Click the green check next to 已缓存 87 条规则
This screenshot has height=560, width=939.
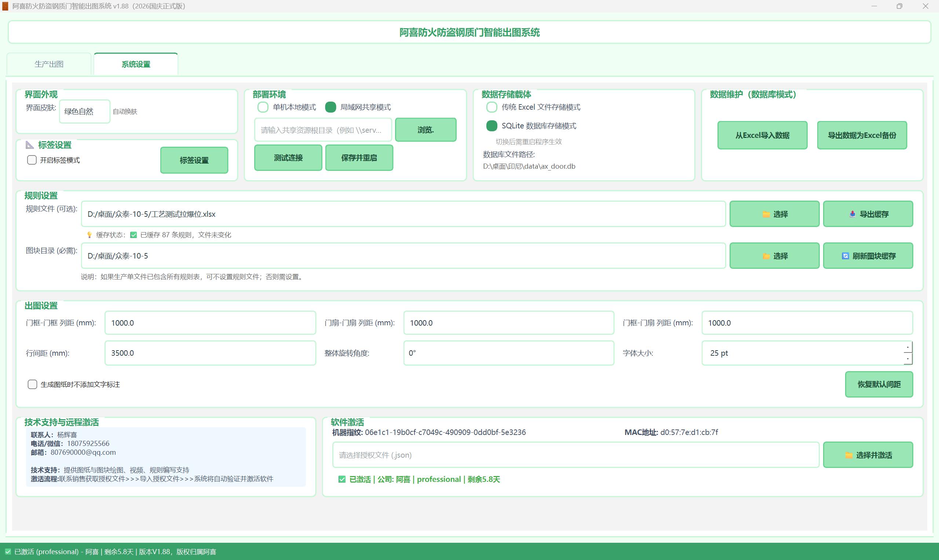click(133, 235)
